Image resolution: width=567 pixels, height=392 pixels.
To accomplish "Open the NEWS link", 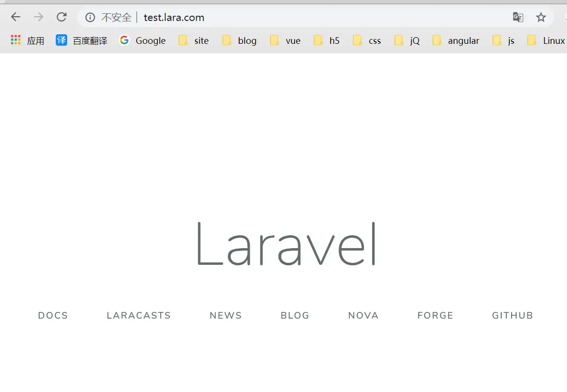I will click(x=226, y=315).
